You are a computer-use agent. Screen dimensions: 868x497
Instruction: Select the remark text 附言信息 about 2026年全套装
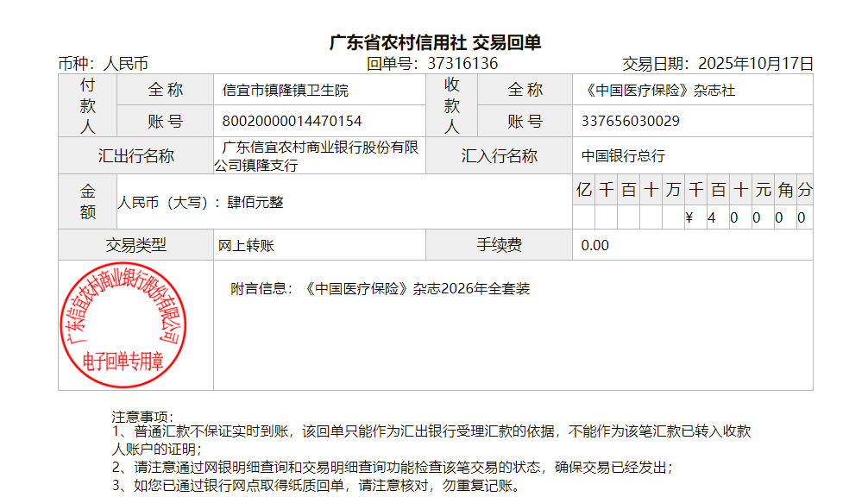click(380, 288)
